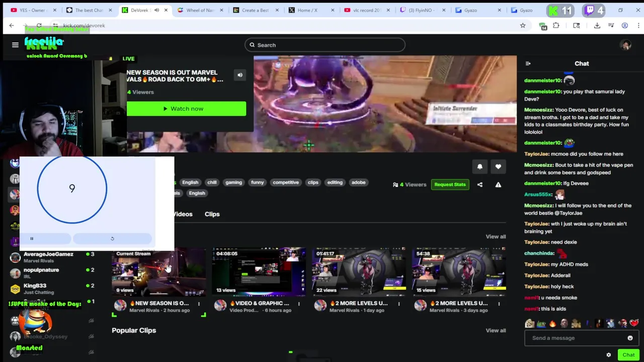
Task: Open the hamburger sidebar menu
Action: pos(15,45)
